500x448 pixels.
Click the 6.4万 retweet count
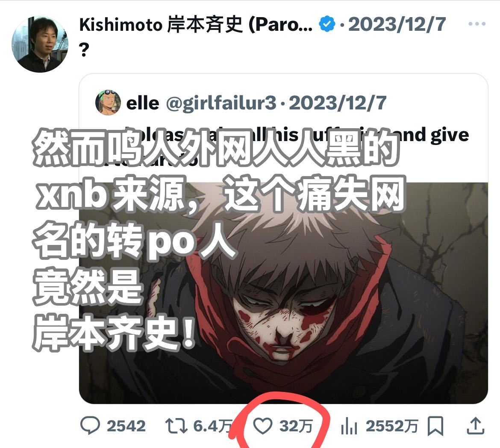coord(213,426)
